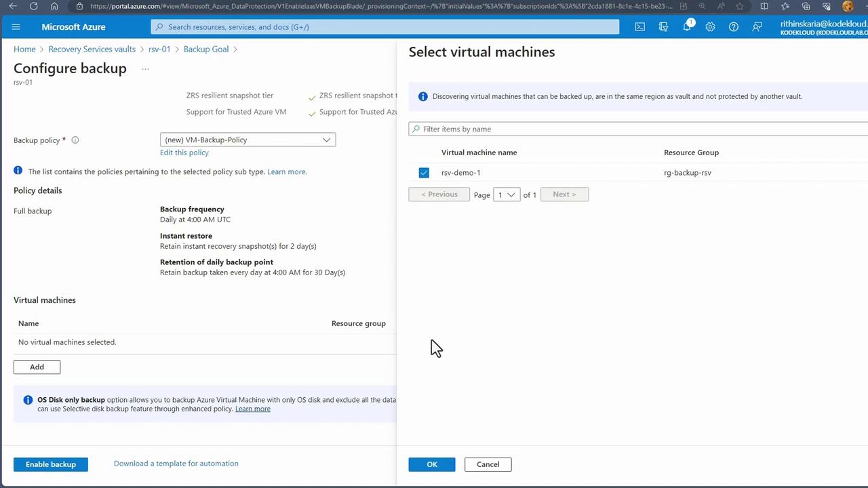
Task: Click the Resource Group column header in panel
Action: (x=691, y=152)
